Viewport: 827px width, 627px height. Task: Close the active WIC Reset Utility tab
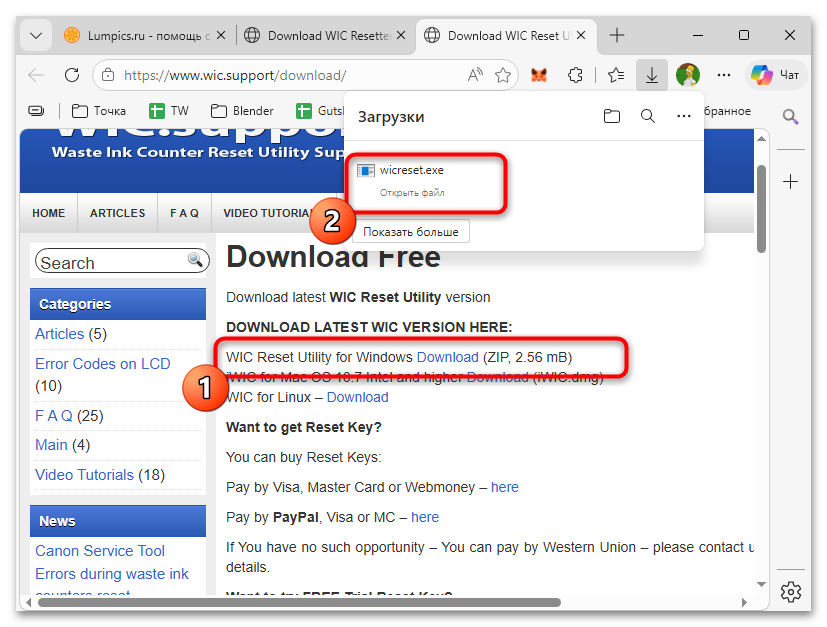581,35
